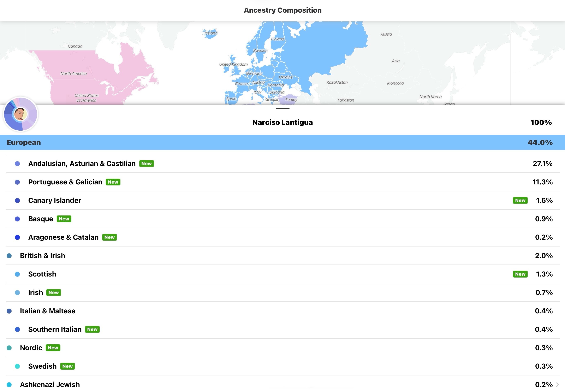The image size is (565, 392).
Task: Click the New badge on the Scottish row
Action: pyautogui.click(x=520, y=274)
